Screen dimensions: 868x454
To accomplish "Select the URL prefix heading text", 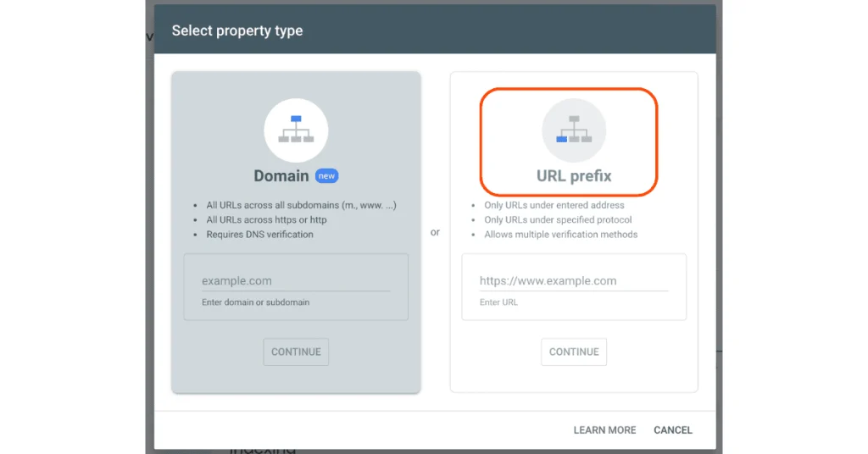I will 574,176.
